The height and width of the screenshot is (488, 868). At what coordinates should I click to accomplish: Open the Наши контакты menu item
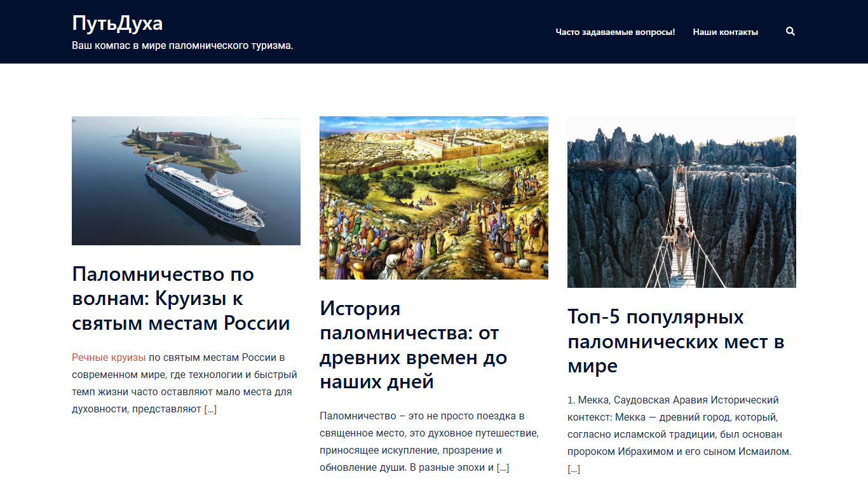click(x=725, y=32)
